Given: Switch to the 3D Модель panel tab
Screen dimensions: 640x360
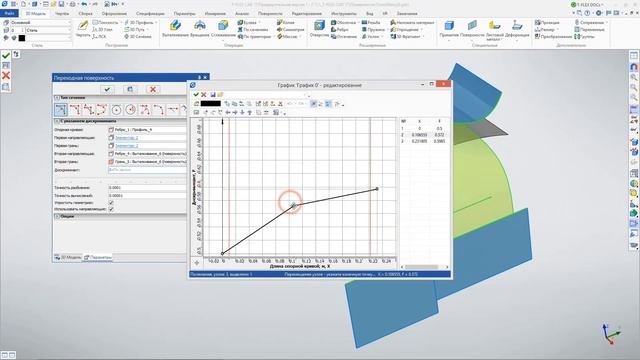Looking at the screenshot, I should coord(68,258).
